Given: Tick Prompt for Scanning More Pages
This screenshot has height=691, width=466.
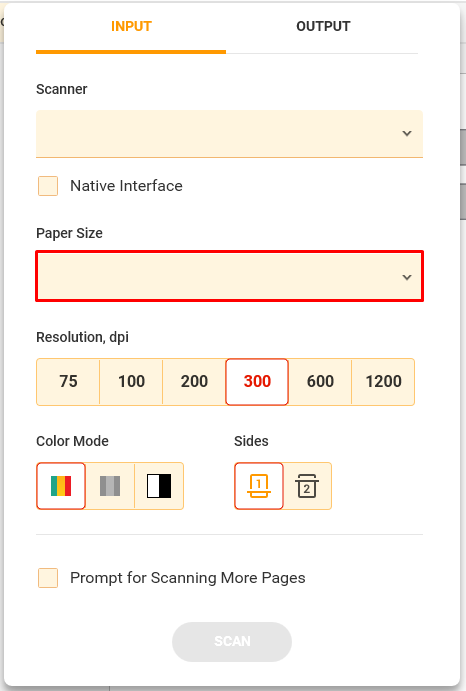Looking at the screenshot, I should point(48,578).
